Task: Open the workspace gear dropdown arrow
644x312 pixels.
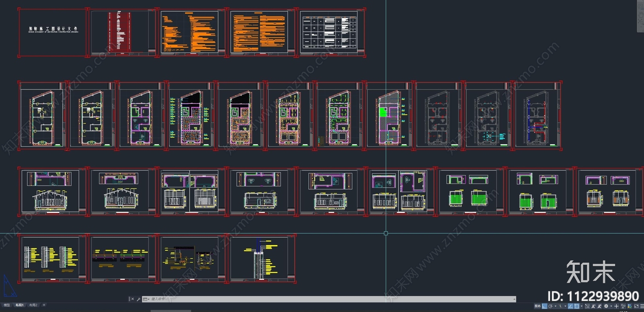Action: click(x=611, y=306)
